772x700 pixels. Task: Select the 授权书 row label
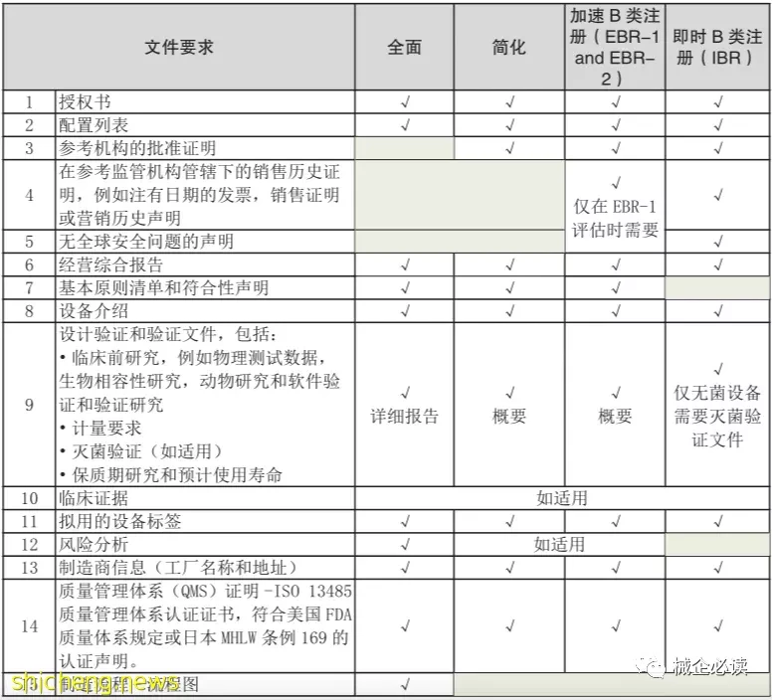85,102
